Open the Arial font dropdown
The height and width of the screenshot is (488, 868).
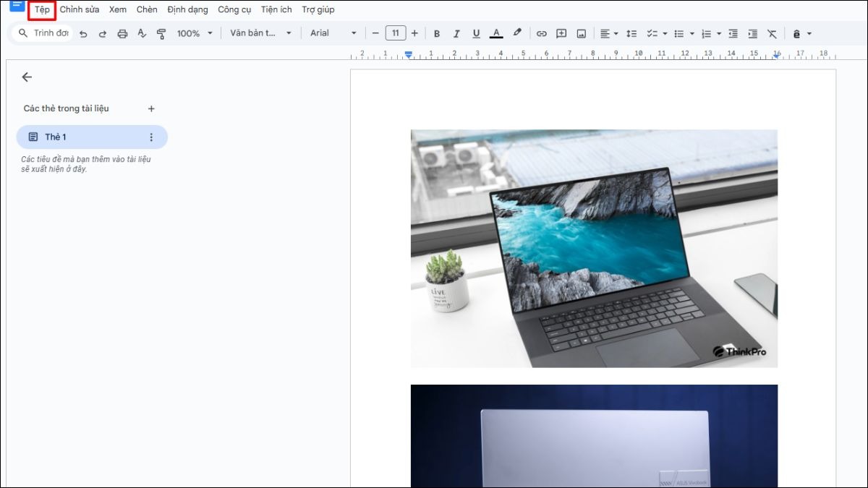[333, 33]
